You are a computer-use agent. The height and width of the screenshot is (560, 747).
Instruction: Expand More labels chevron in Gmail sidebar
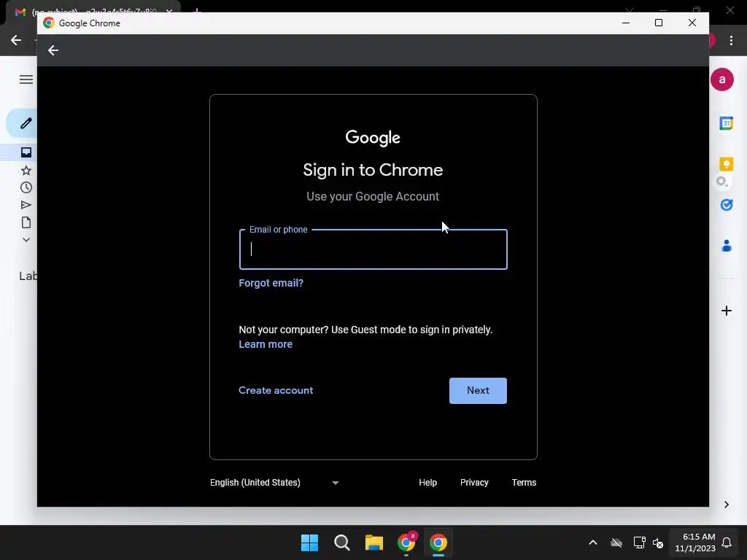(26, 240)
